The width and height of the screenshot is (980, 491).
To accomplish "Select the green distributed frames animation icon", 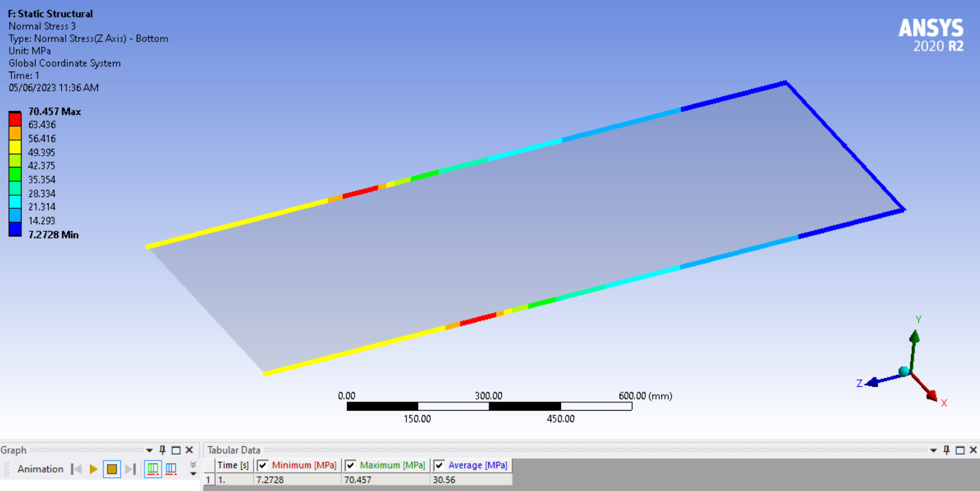I will [152, 469].
